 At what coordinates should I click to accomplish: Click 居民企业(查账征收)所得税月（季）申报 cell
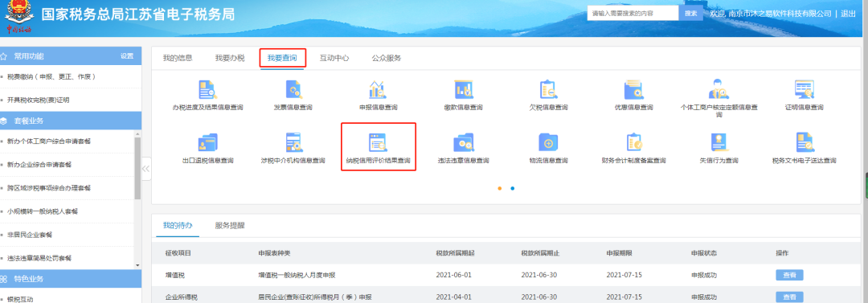(x=316, y=297)
